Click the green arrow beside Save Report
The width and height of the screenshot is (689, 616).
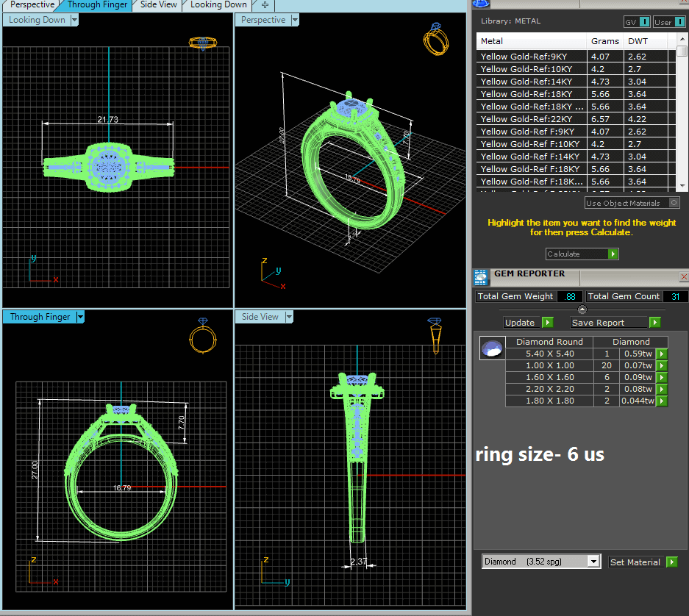(654, 323)
